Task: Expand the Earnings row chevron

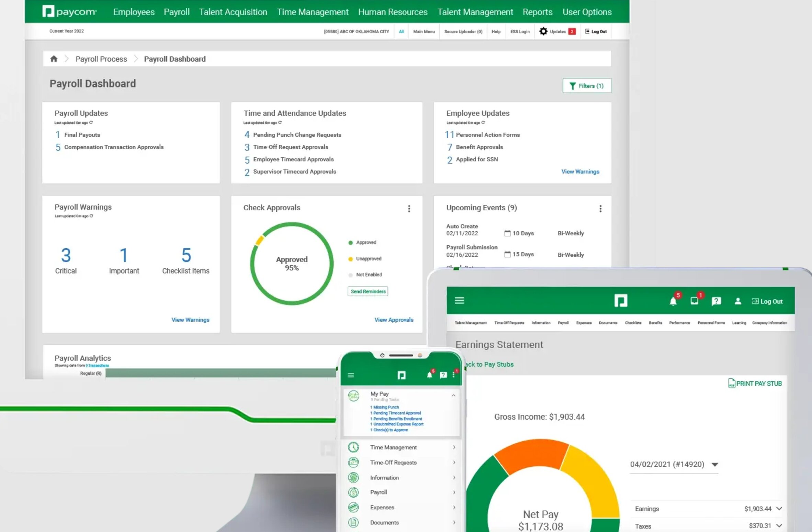Action: tap(779, 509)
